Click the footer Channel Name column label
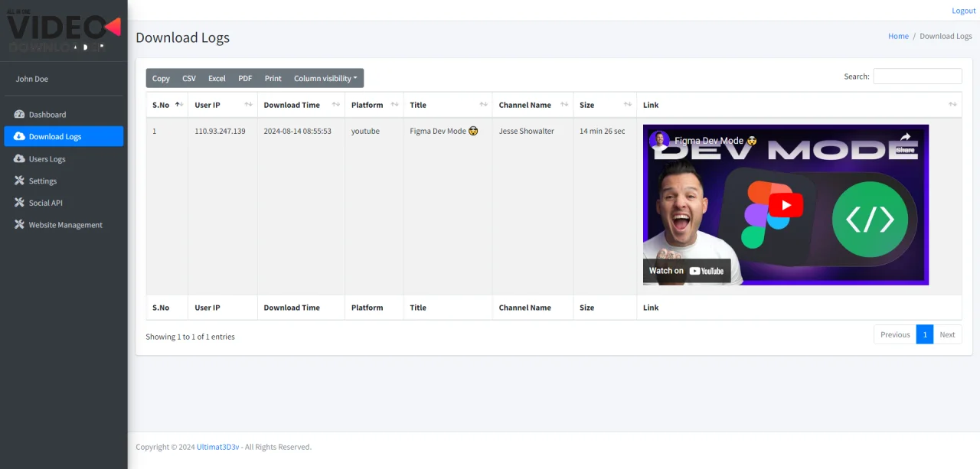 (525, 308)
